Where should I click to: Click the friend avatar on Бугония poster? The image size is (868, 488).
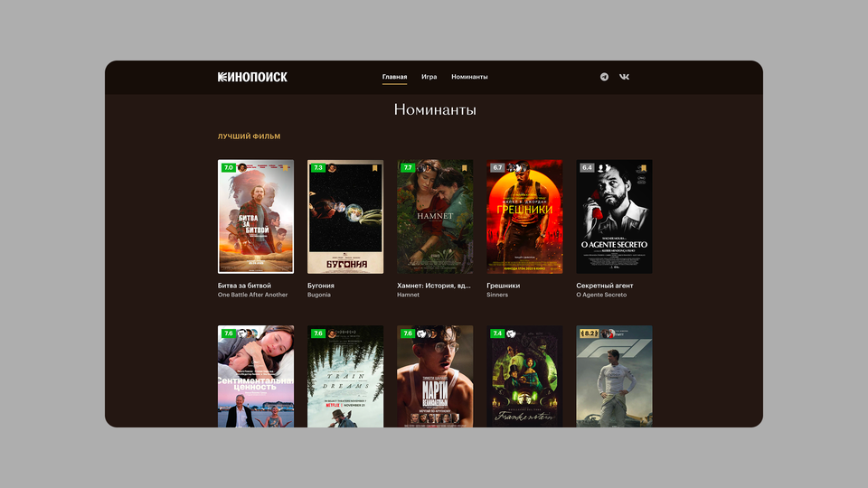[x=332, y=168]
